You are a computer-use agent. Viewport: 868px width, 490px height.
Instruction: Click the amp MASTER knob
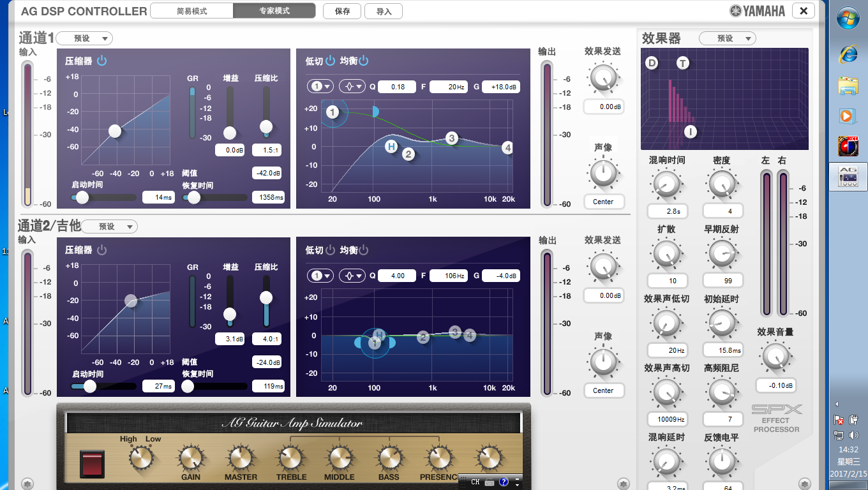pyautogui.click(x=241, y=458)
